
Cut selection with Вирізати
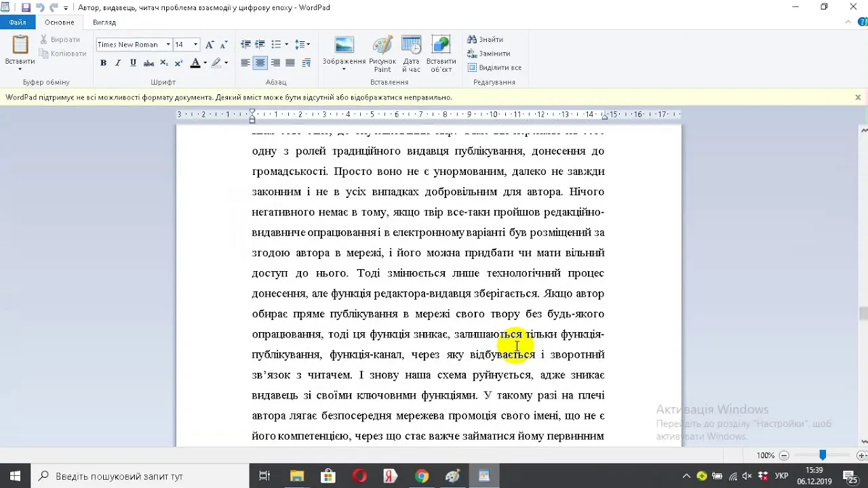(60, 40)
